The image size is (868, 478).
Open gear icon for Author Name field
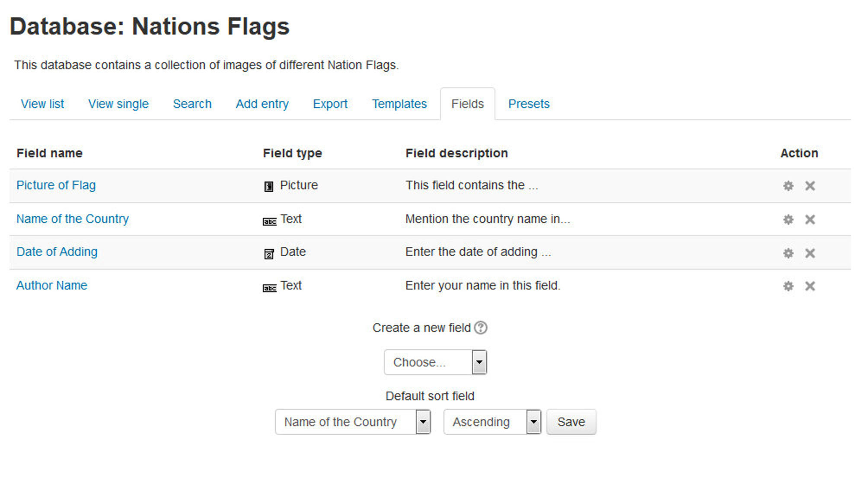pyautogui.click(x=788, y=286)
